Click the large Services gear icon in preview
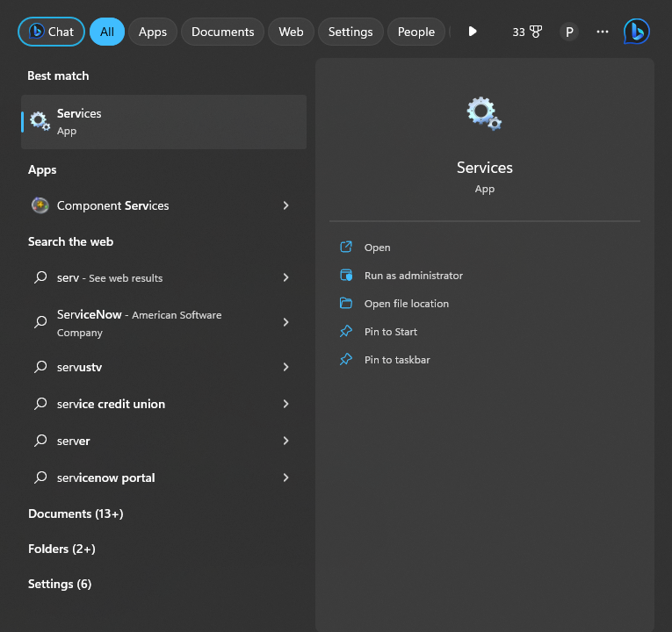 coord(484,113)
